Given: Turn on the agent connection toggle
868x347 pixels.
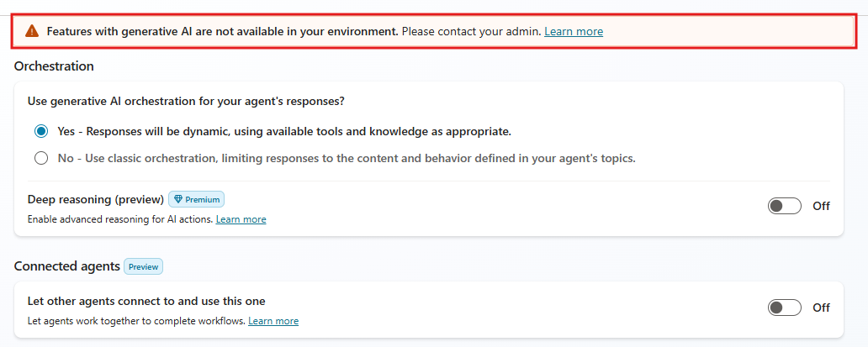Looking at the screenshot, I should tap(784, 308).
